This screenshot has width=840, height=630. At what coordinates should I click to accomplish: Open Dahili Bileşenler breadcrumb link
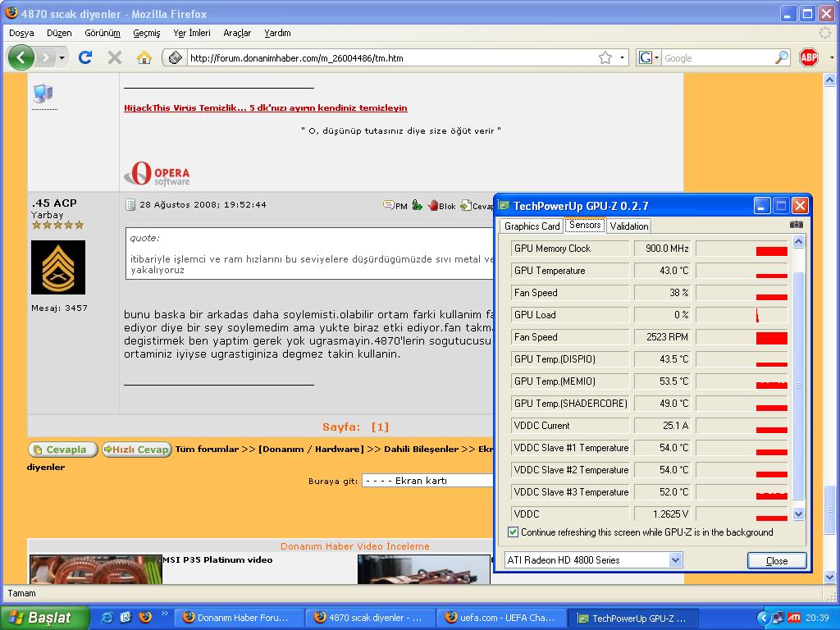coord(421,449)
